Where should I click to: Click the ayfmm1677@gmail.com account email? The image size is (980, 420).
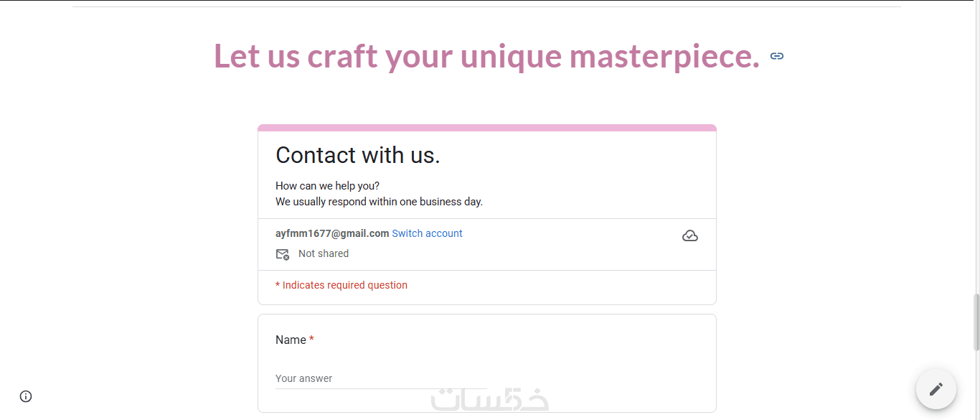pos(332,233)
